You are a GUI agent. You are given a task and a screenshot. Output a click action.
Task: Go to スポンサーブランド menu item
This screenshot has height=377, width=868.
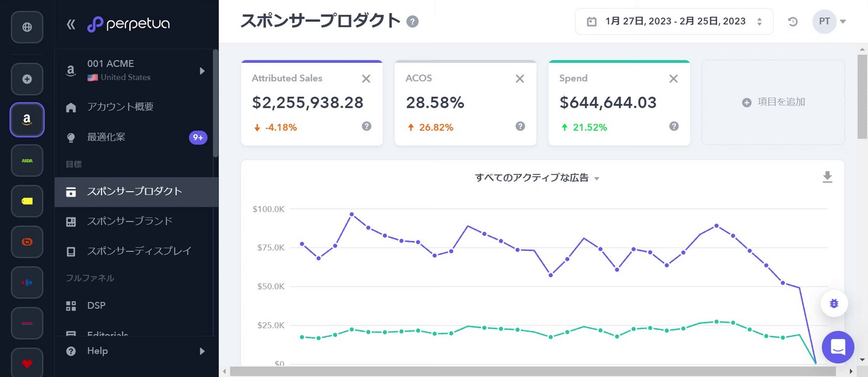point(130,221)
